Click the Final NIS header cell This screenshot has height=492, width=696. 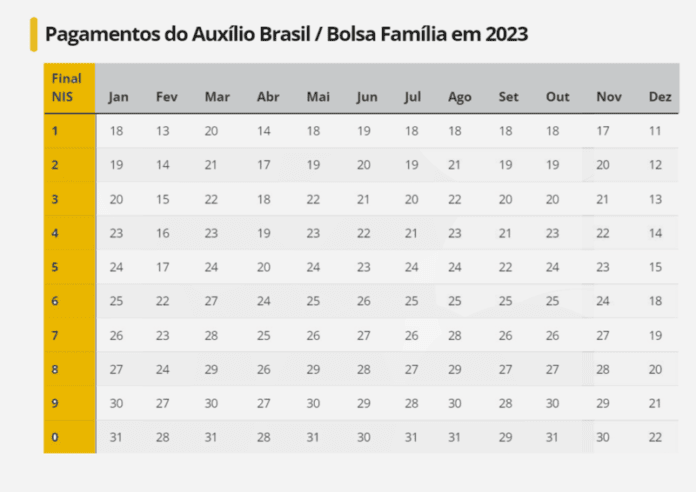[68, 87]
